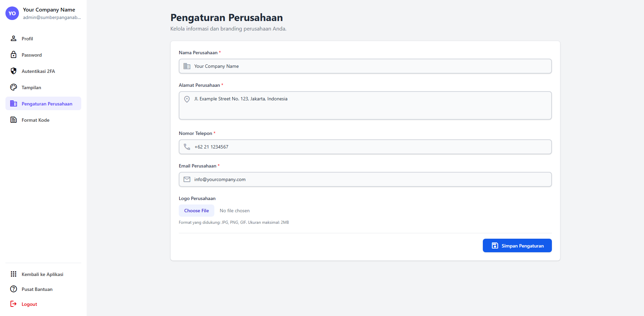Click the Profil person icon
The image size is (644, 316).
pyautogui.click(x=14, y=38)
